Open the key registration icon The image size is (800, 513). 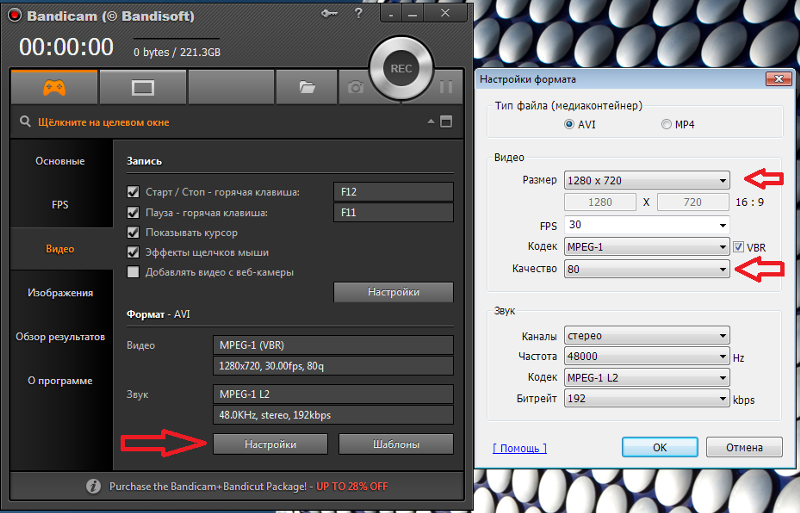click(x=330, y=14)
